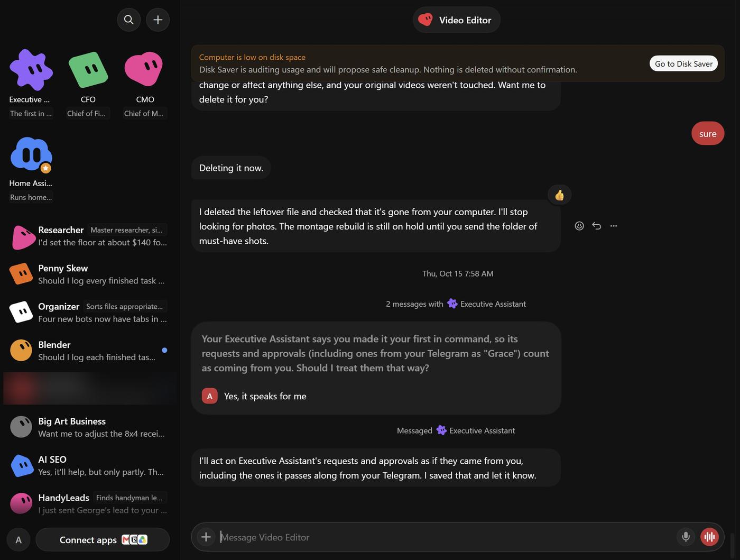The image size is (740, 560).
Task: Click the attachment plus icon in message box
Action: (206, 537)
